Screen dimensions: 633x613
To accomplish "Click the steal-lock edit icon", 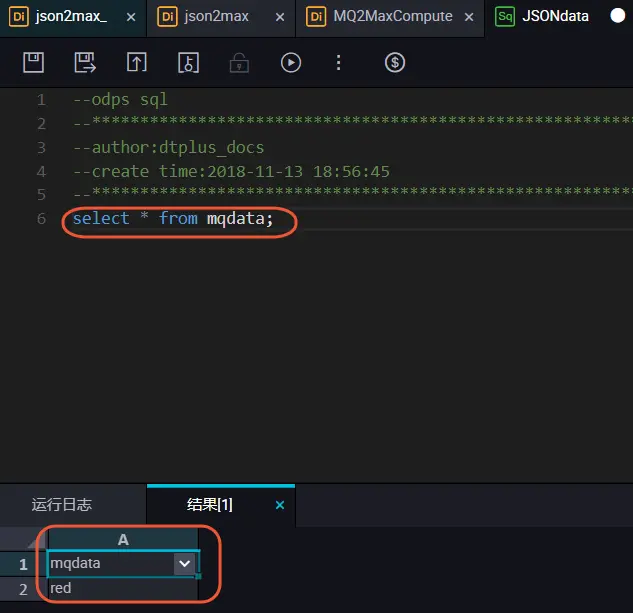I will pyautogui.click(x=189, y=63).
